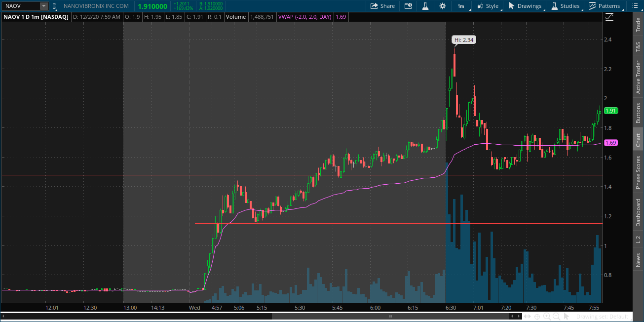Click the left arrow next to the zoom tools
Viewport: 644px width, 322px height.
coord(512,316)
